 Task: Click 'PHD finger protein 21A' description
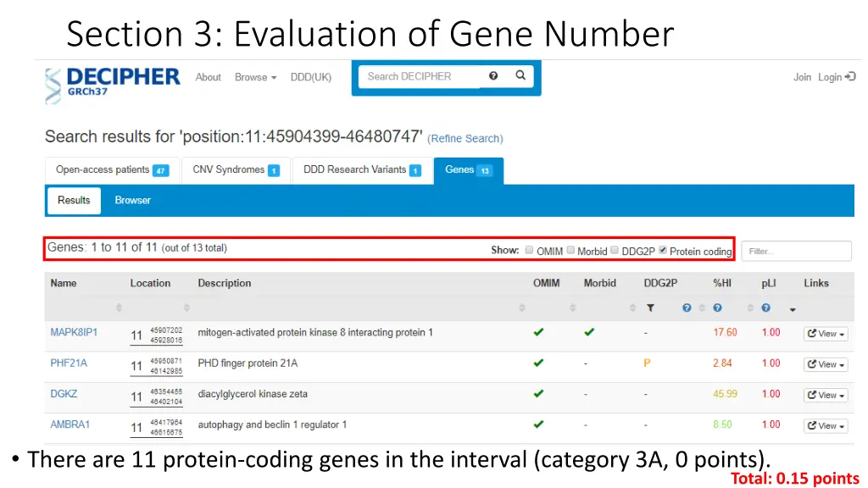tap(248, 363)
